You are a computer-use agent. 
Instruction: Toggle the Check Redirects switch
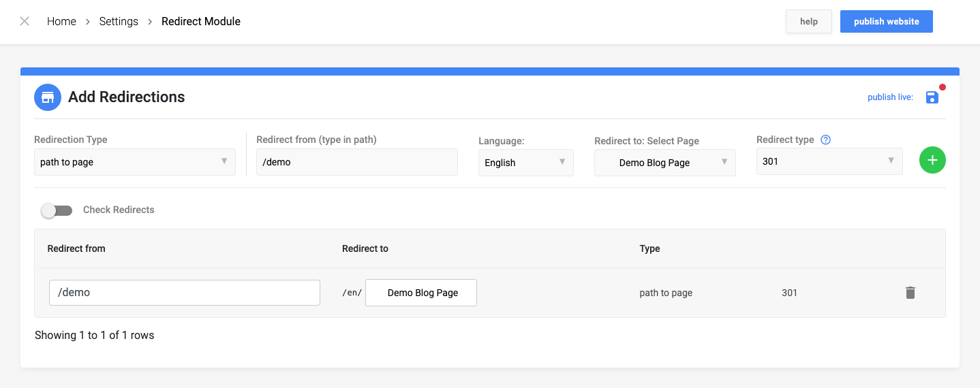click(57, 210)
